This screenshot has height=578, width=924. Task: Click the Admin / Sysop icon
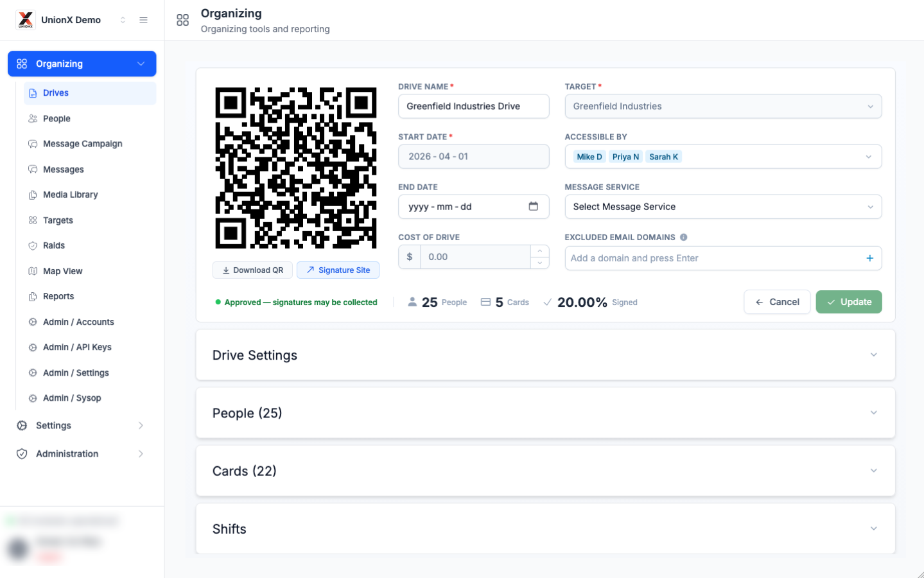33,398
